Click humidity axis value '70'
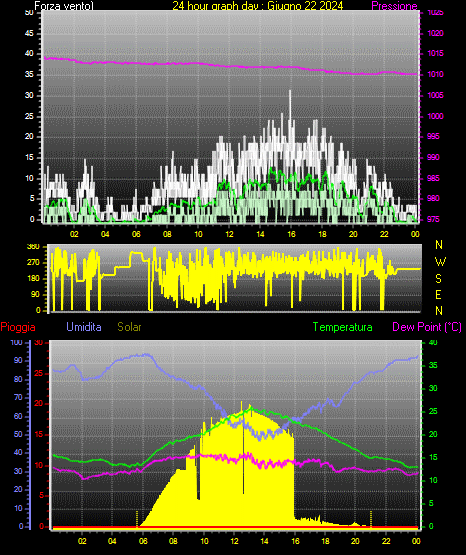 click(18, 397)
